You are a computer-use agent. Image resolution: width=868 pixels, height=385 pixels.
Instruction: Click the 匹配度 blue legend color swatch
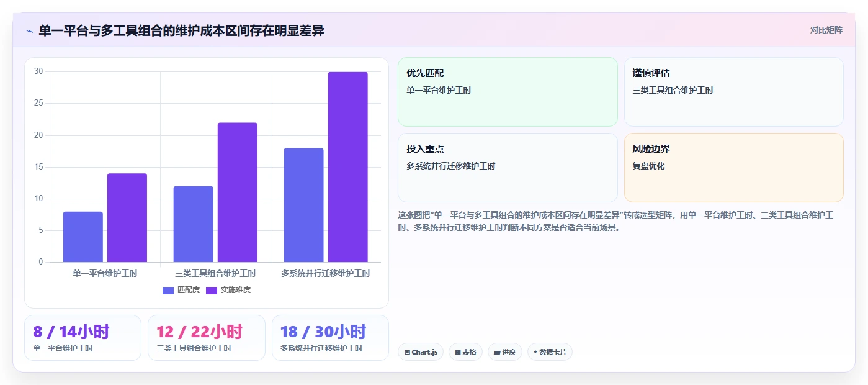(168, 290)
